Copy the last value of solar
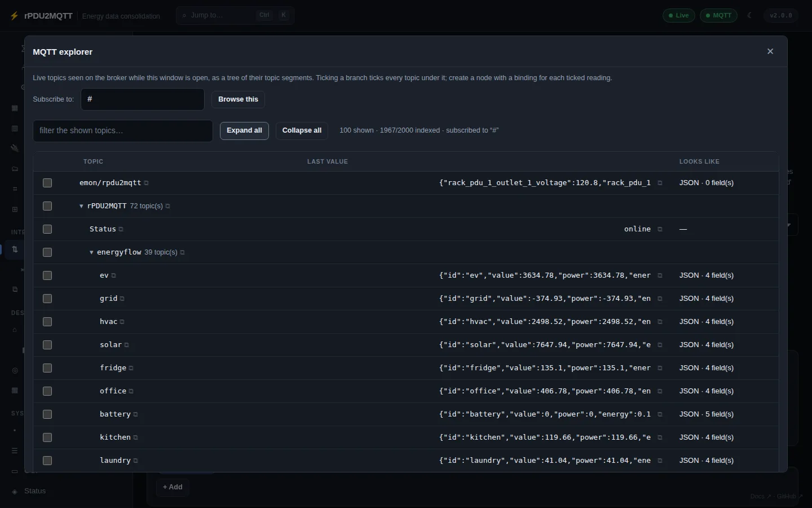 (x=660, y=345)
